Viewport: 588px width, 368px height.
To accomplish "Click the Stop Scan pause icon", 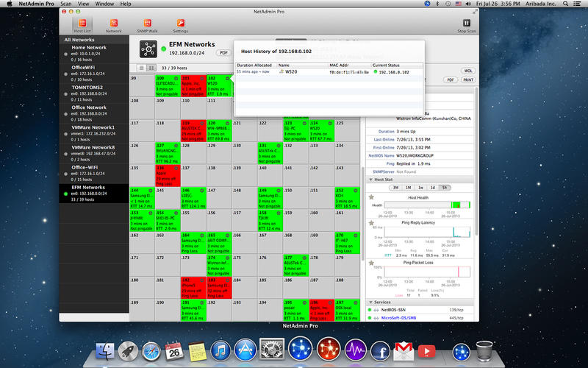I will (467, 24).
